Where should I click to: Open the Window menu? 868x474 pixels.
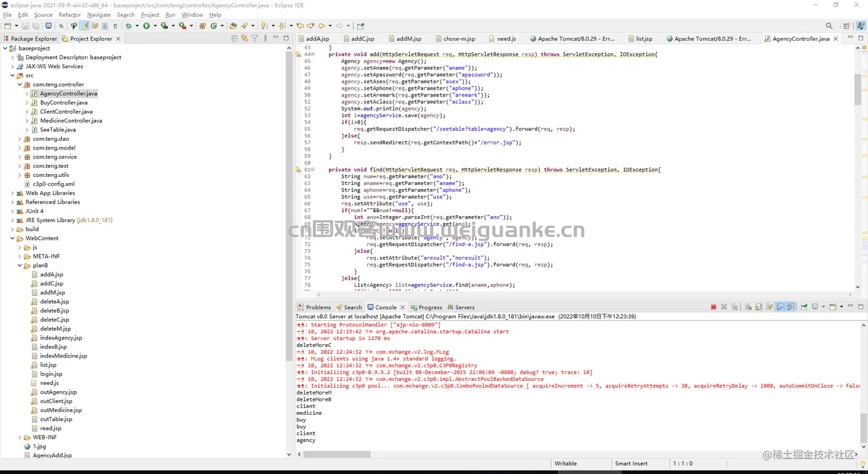(192, 15)
